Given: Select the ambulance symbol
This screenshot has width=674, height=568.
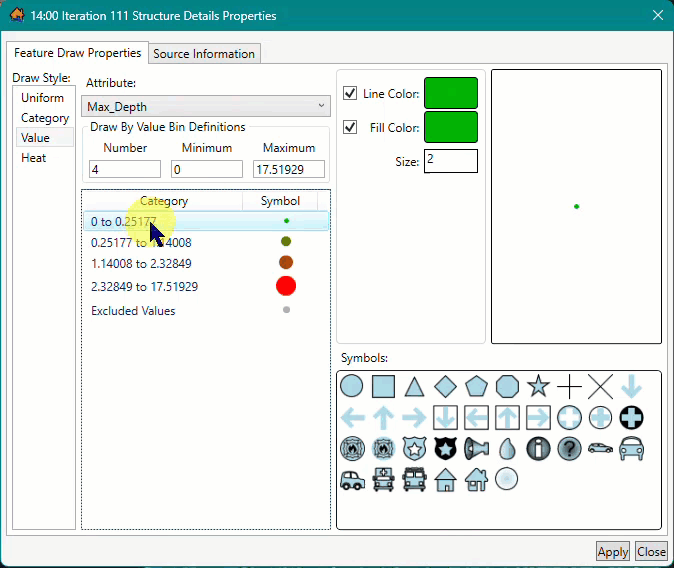Looking at the screenshot, I should (383, 479).
